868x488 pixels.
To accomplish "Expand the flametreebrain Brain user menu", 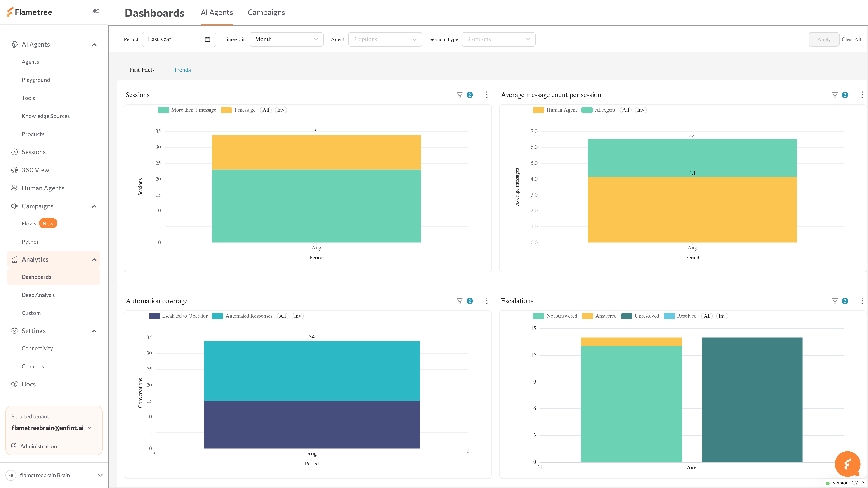I will (x=100, y=475).
